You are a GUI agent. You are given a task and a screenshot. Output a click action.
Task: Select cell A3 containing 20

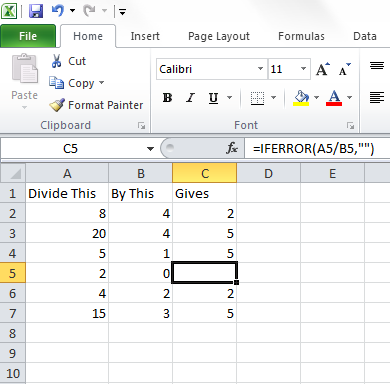[67, 233]
